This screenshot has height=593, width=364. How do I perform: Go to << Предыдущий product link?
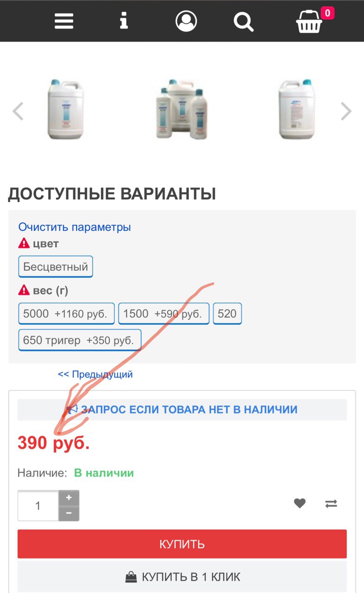coord(95,374)
